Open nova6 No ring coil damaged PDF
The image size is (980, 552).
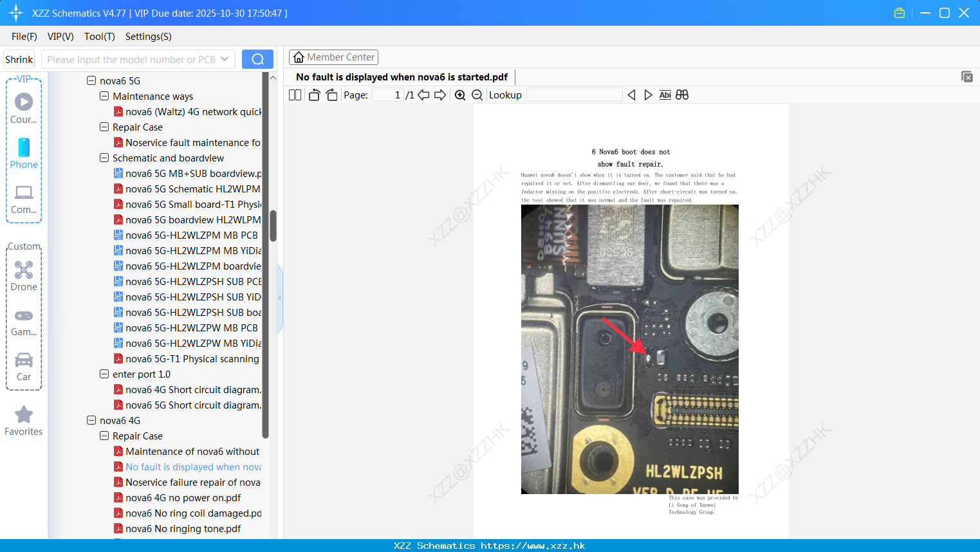(187, 513)
